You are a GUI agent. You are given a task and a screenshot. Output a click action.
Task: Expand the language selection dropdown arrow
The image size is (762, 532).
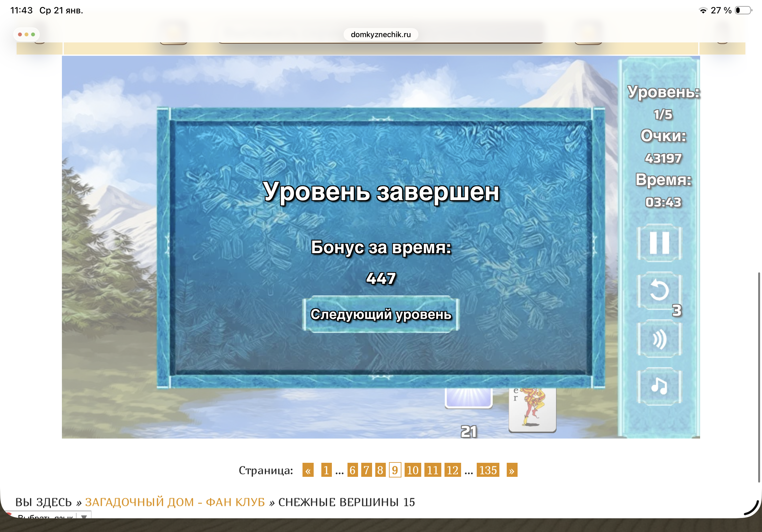[x=84, y=516]
